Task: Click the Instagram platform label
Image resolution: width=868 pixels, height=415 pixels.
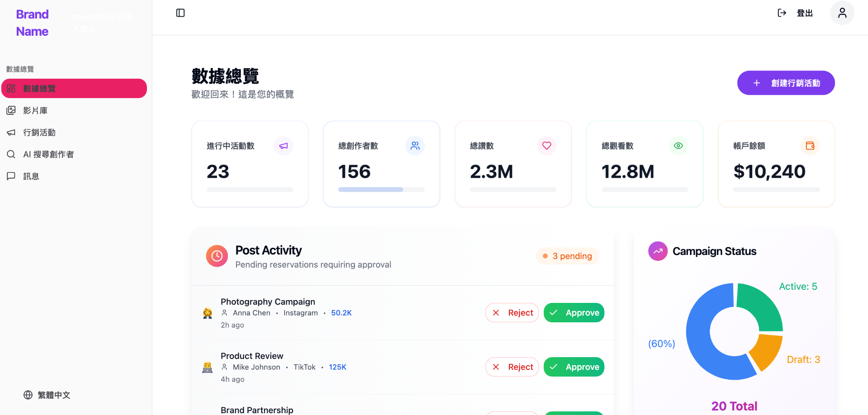Action: click(x=301, y=313)
